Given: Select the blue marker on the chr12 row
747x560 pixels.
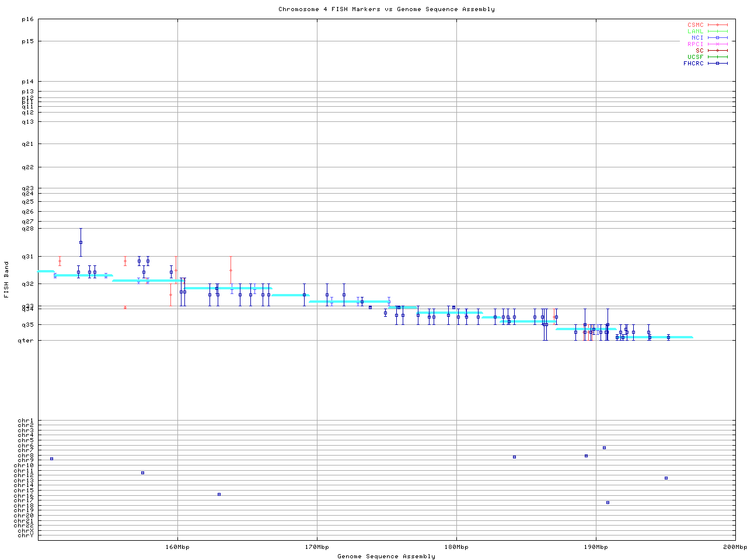Looking at the screenshot, I should click(x=142, y=473).
